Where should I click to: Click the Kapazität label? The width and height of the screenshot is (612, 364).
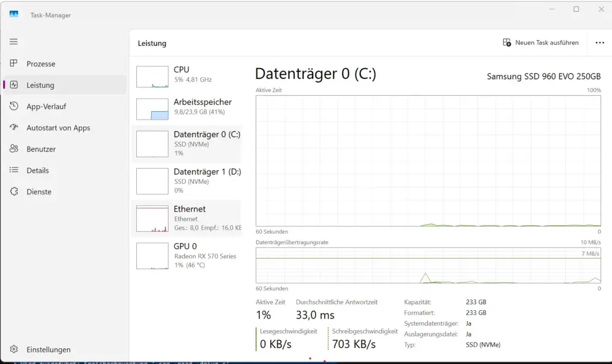coord(418,302)
